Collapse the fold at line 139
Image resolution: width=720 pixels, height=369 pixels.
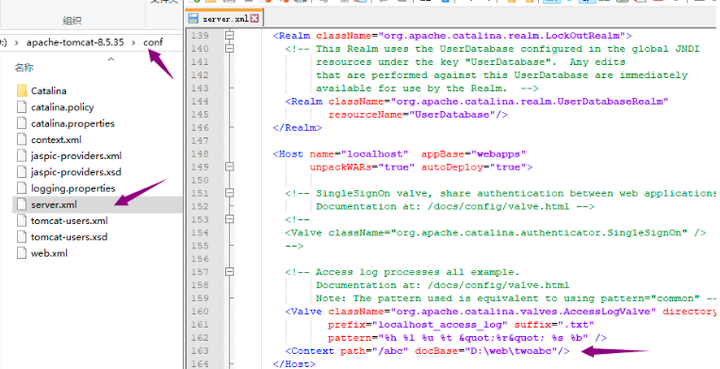(229, 35)
